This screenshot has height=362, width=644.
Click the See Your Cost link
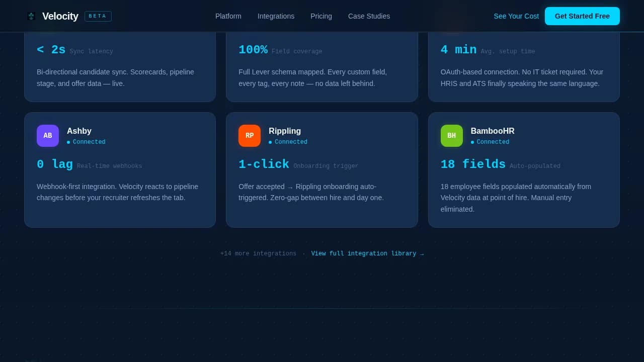(516, 16)
